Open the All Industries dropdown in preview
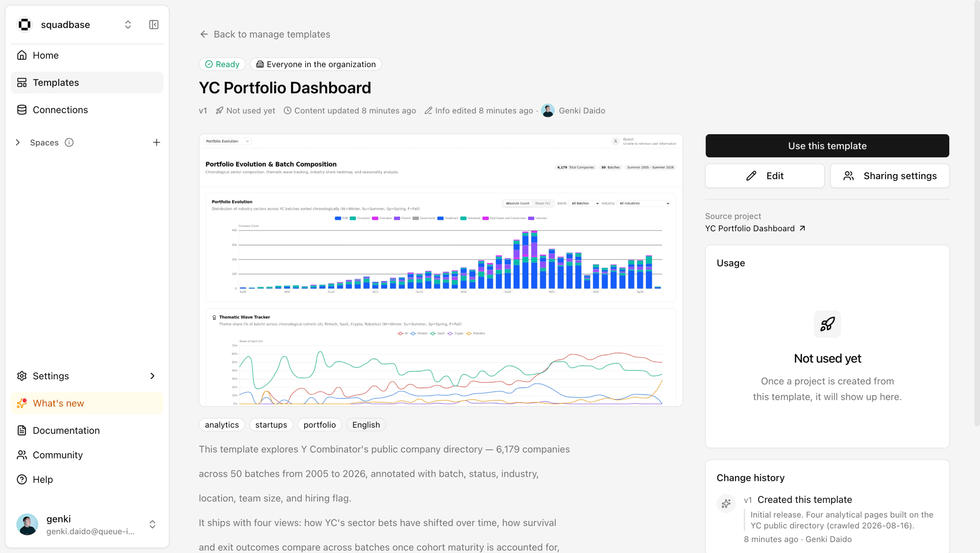Viewport: 980px width, 553px height. coord(644,203)
